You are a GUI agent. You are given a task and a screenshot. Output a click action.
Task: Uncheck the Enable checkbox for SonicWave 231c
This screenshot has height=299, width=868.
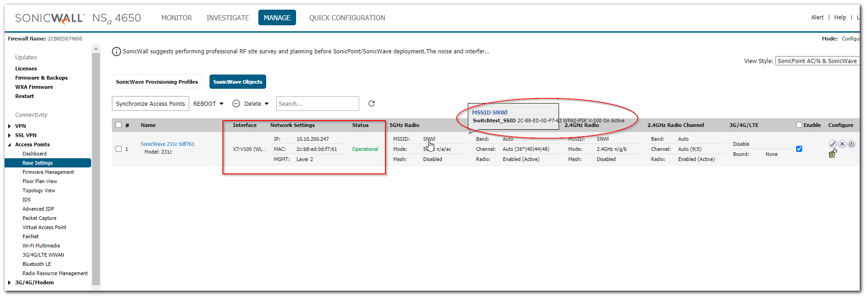[x=799, y=149]
